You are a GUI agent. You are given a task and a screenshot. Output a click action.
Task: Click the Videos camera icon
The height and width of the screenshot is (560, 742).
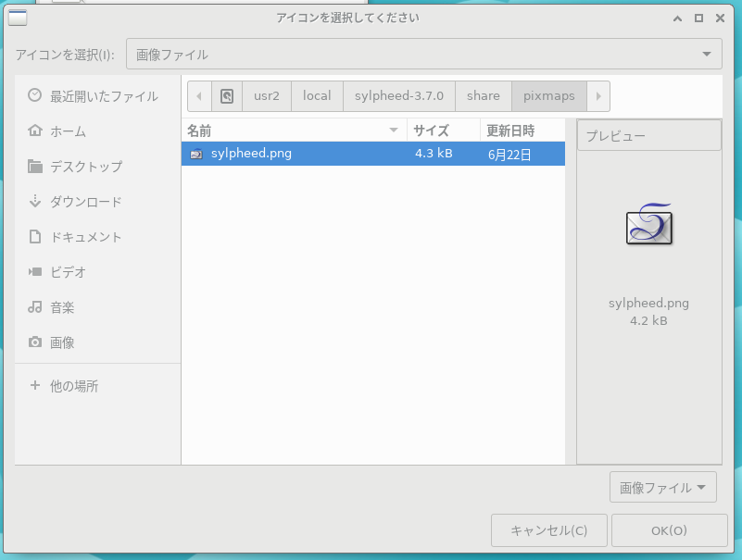[x=35, y=271]
